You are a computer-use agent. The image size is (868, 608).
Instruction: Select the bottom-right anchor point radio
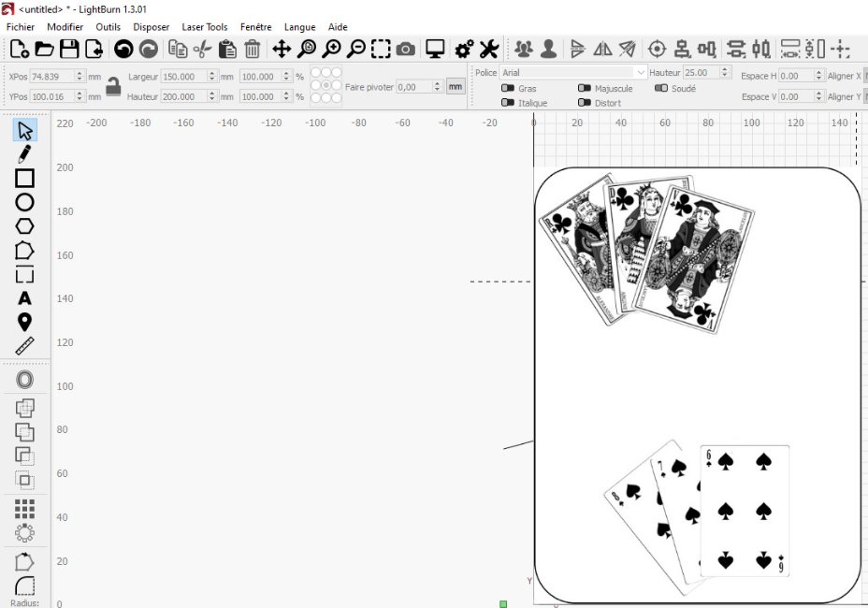pyautogui.click(x=336, y=98)
